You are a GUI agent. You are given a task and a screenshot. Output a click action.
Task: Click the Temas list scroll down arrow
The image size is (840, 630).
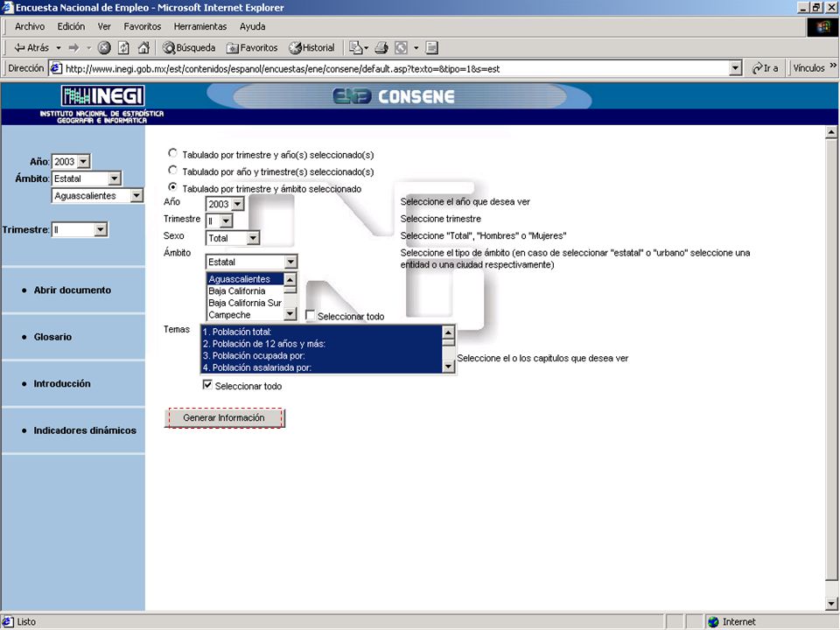(449, 367)
